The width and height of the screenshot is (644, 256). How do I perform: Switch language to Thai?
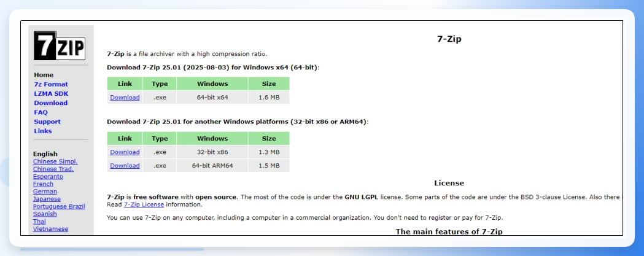(39, 222)
